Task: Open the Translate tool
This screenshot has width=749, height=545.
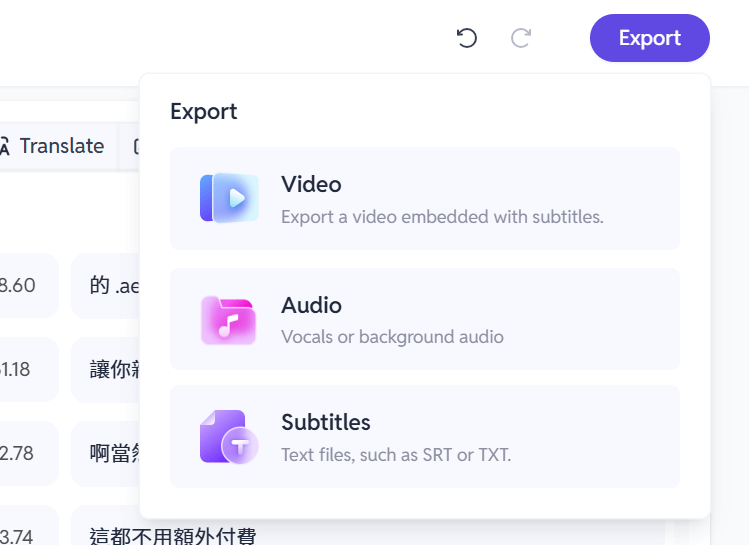Action: click(x=61, y=146)
